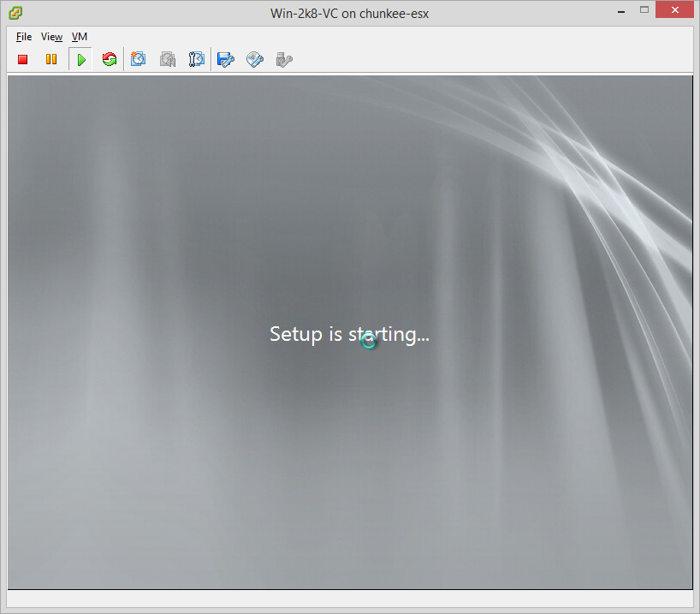Open the VM menu
This screenshot has width=700, height=614.
coord(79,37)
